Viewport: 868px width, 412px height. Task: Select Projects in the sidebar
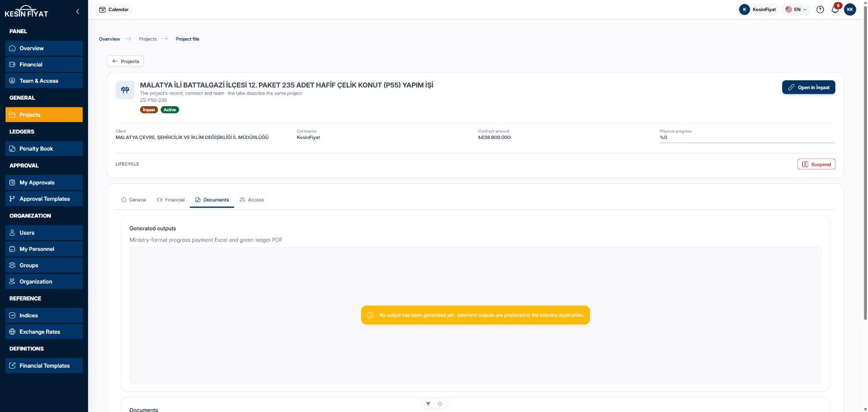pos(44,115)
